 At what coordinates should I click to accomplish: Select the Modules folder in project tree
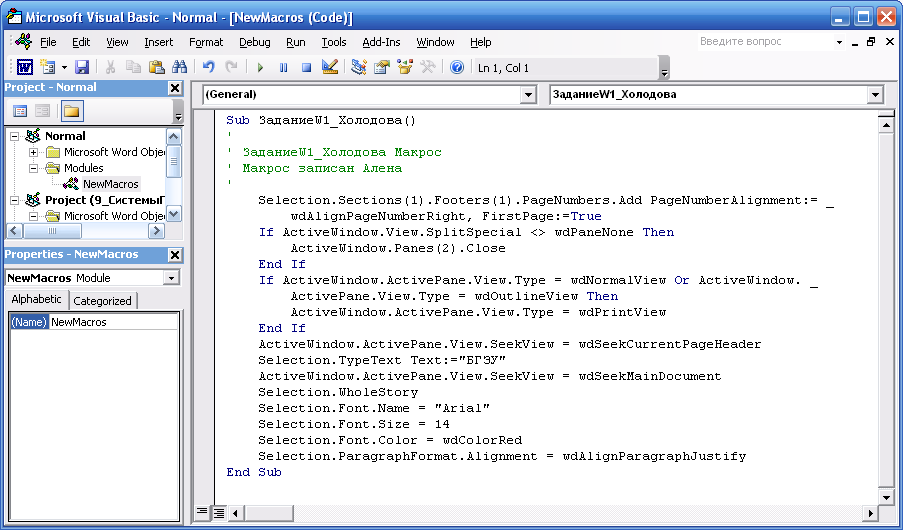[x=84, y=168]
